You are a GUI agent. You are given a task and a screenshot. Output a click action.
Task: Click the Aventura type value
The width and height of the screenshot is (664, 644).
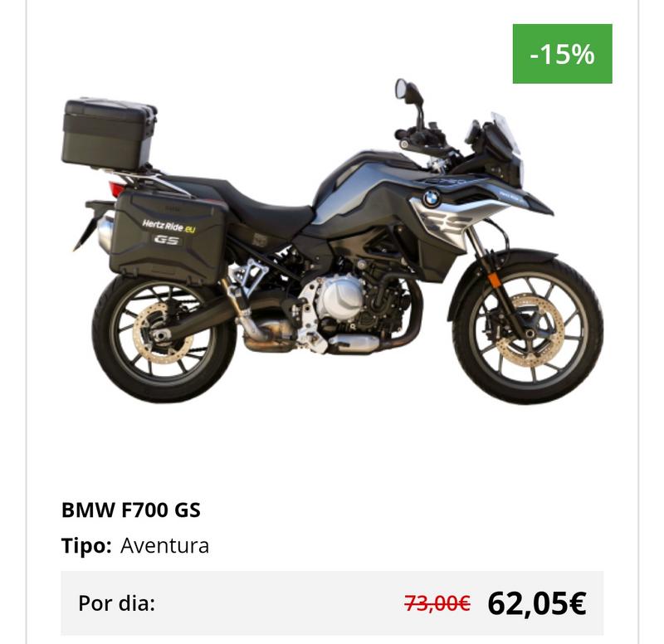pos(164,545)
